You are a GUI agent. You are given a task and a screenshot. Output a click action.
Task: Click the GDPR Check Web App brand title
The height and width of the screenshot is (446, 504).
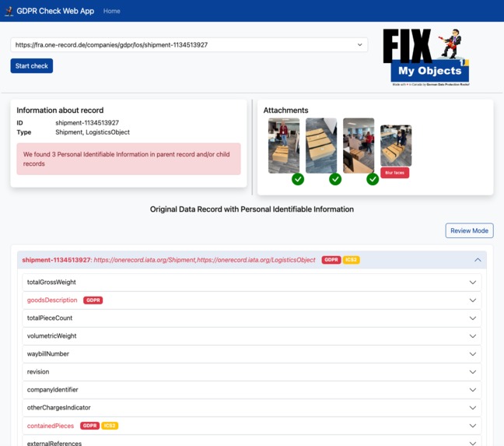(55, 11)
